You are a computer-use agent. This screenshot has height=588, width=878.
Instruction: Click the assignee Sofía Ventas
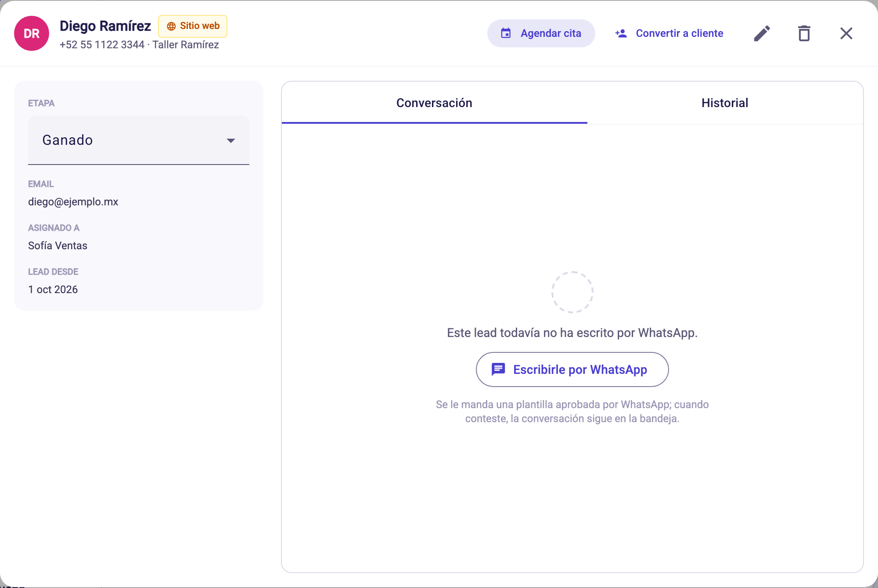coord(58,246)
